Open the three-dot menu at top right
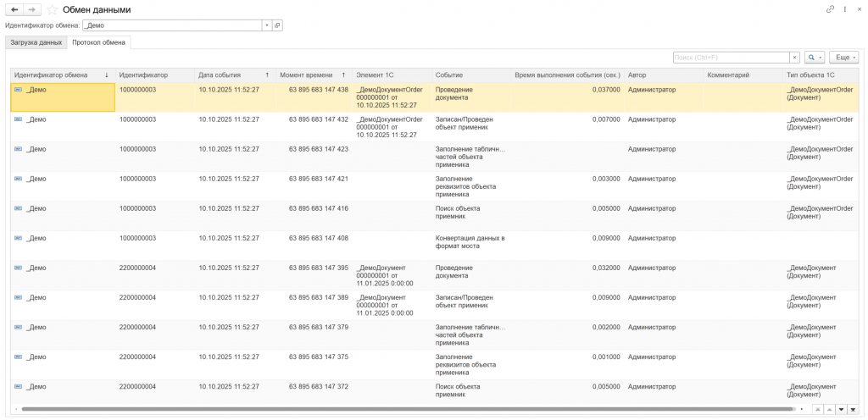This screenshot has height=420, width=868. click(x=845, y=9)
